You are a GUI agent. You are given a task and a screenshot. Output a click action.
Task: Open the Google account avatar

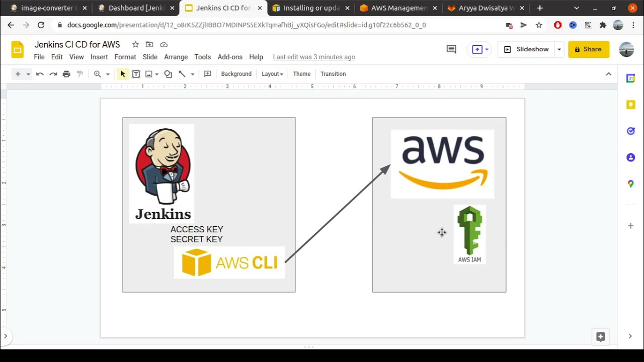626,49
